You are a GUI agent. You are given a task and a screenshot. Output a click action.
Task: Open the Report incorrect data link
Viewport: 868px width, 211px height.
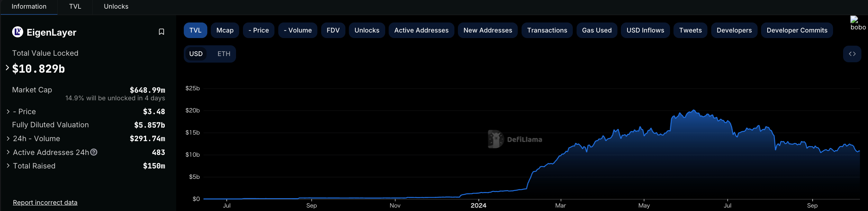point(45,203)
